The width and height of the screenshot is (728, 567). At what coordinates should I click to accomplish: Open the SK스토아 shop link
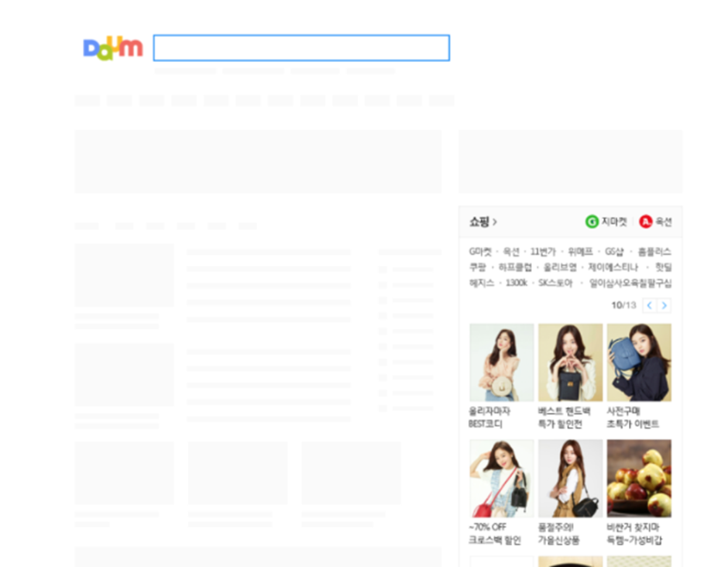tap(555, 283)
